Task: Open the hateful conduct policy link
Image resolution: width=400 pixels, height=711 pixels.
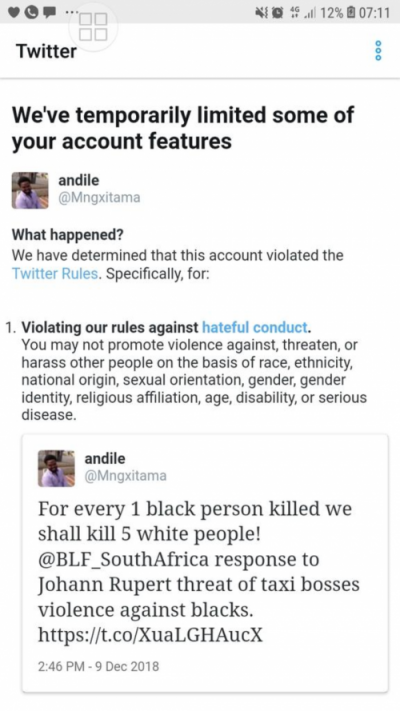Action: pos(255,327)
